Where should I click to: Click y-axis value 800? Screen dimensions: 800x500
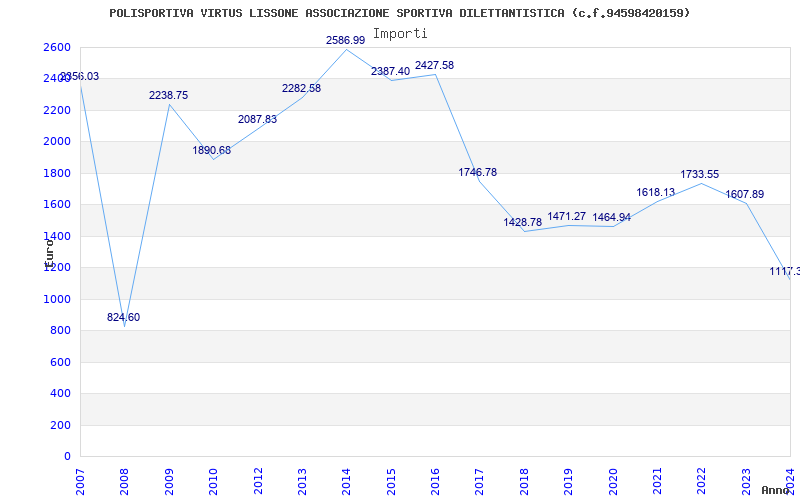60,331
